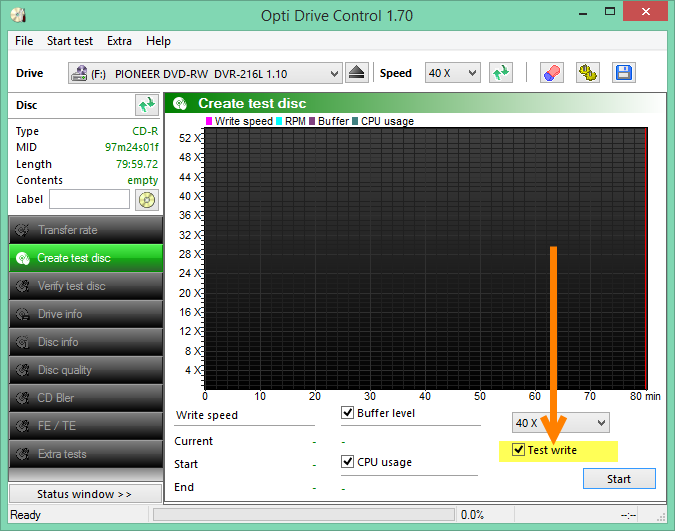
Task: Open the Extra menu
Action: pos(119,41)
